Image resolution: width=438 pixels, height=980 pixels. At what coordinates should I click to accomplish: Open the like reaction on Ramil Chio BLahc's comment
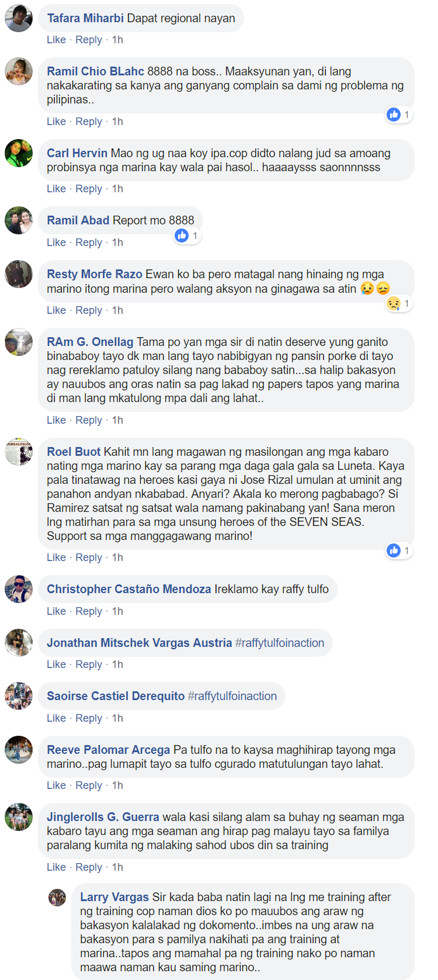[x=394, y=115]
